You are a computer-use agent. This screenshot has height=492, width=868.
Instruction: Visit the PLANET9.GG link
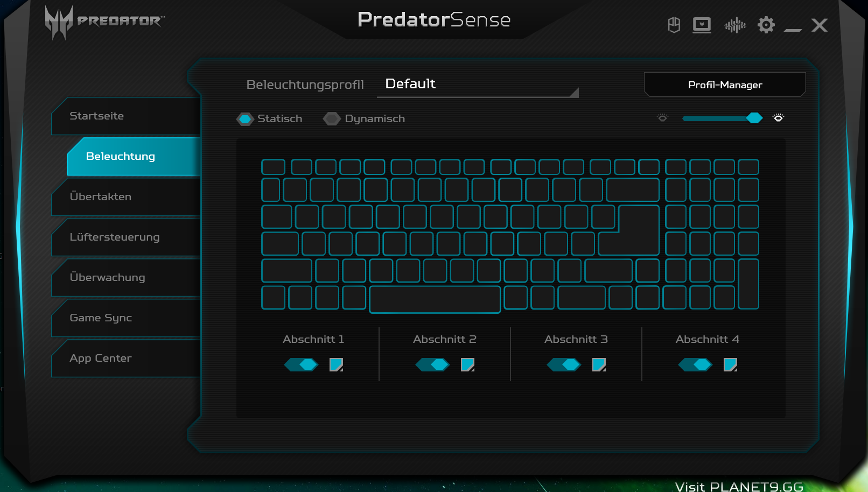739,487
